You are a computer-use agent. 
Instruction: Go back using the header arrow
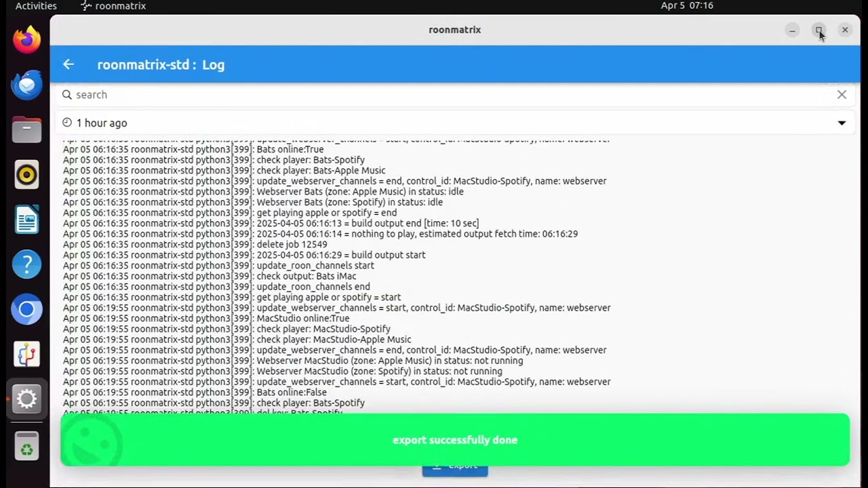pyautogui.click(x=68, y=64)
